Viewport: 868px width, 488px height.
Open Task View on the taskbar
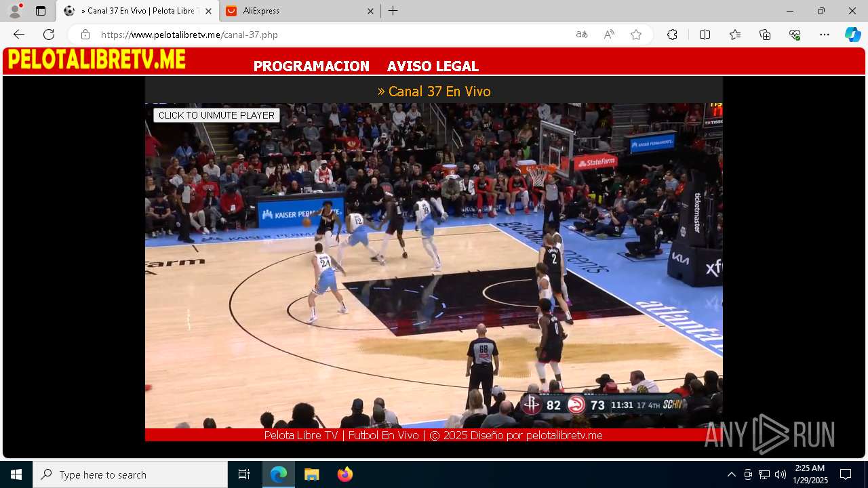click(x=244, y=474)
